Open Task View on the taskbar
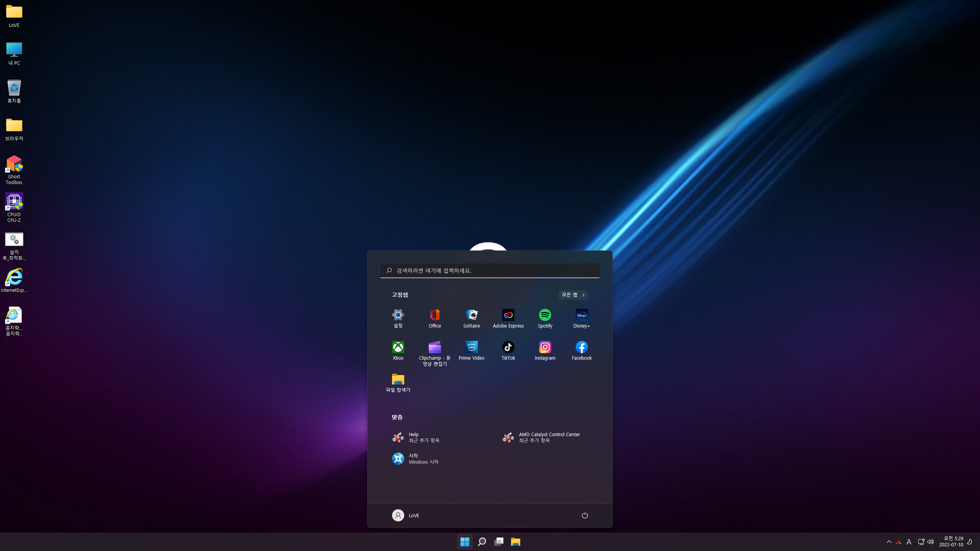Screen dimensions: 980x551 point(499,542)
